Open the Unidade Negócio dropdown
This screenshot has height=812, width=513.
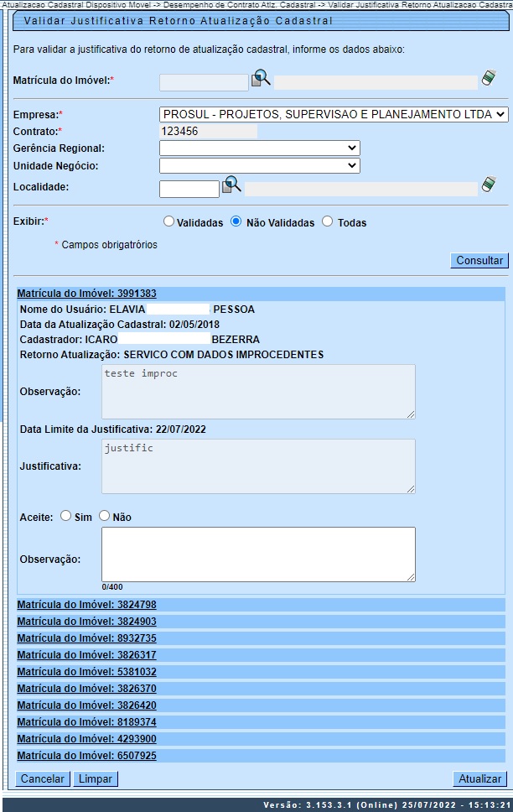[x=259, y=166]
